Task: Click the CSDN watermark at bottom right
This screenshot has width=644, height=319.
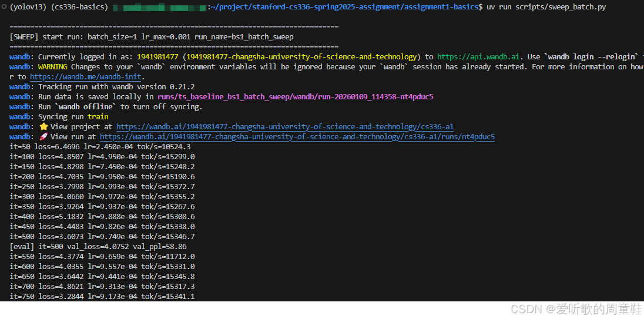Action: click(576, 309)
